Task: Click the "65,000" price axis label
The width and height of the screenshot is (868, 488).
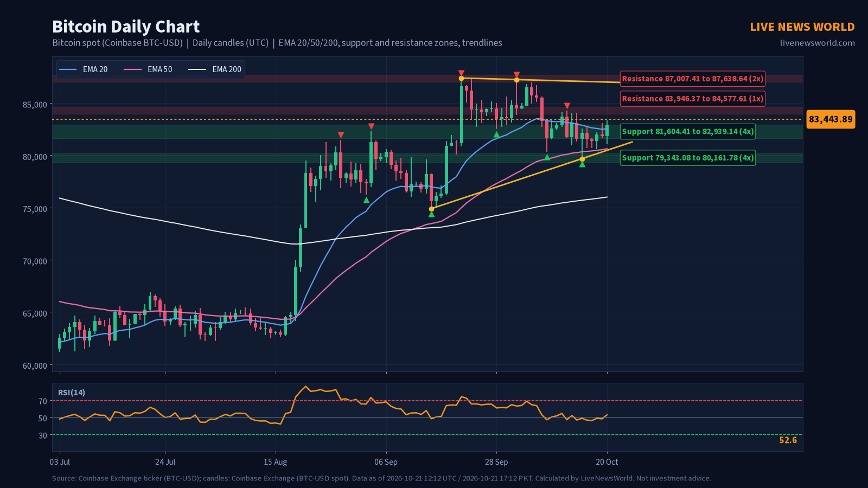Action: tap(35, 313)
